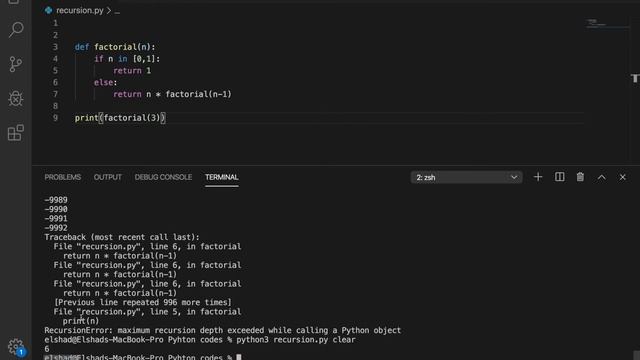Click the 'print(n)' traceback line
Screen dimensions: 640x360
tap(81, 321)
